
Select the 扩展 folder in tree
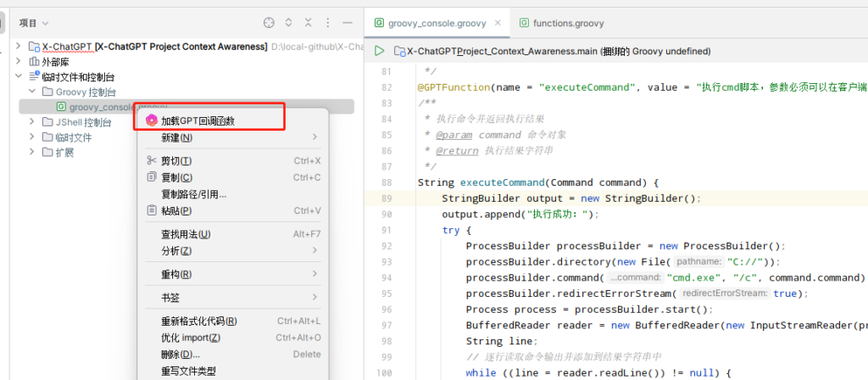click(x=64, y=153)
